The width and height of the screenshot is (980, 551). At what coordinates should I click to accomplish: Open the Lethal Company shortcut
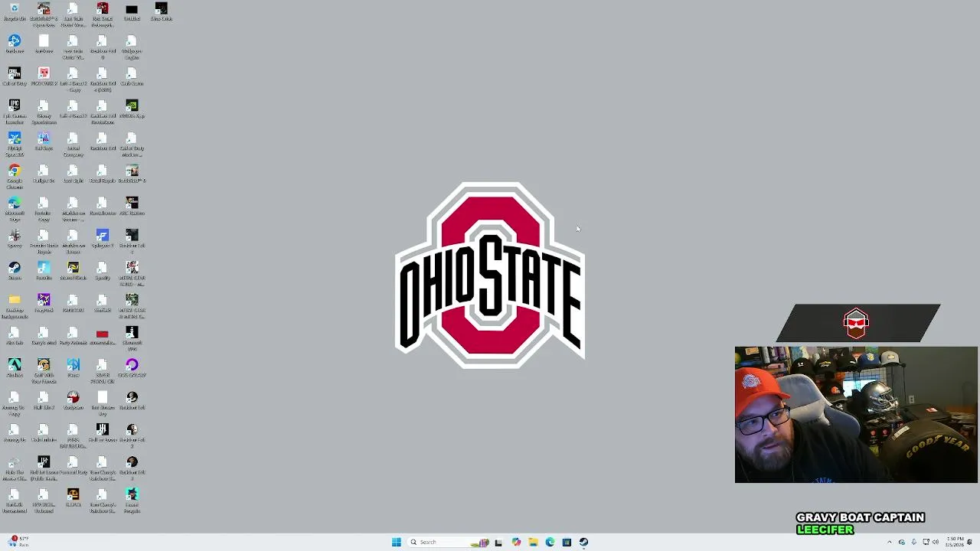(x=73, y=142)
